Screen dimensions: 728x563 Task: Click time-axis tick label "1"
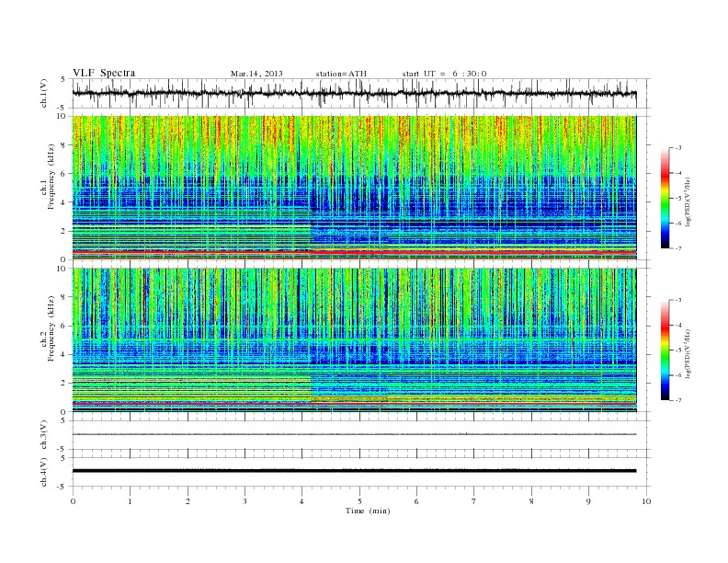tap(130, 501)
